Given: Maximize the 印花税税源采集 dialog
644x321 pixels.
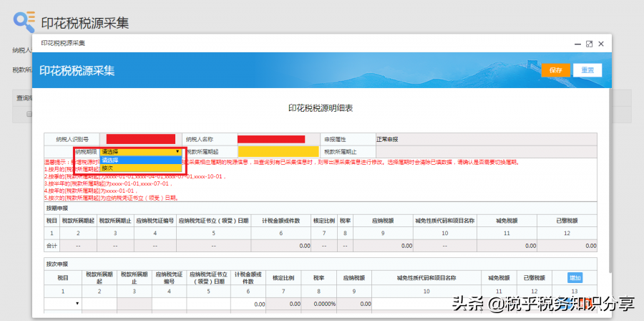Looking at the screenshot, I should 589,44.
